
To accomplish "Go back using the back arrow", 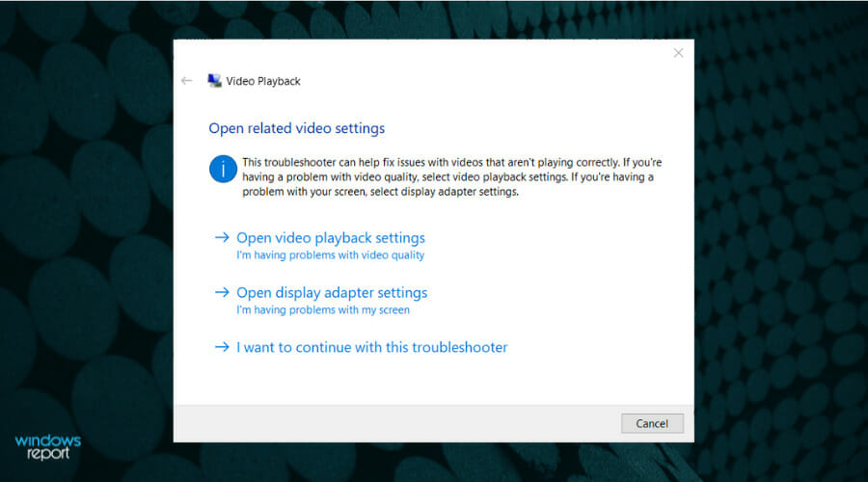I will tap(186, 81).
